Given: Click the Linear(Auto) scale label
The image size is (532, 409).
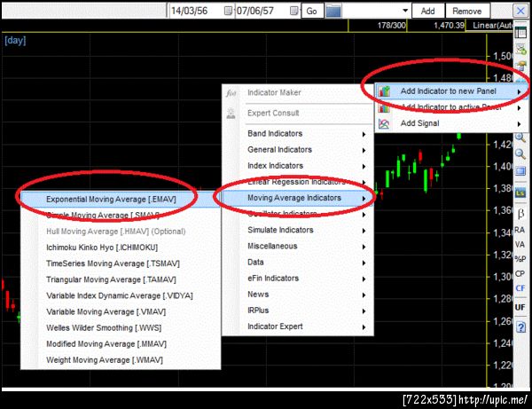Looking at the screenshot, I should click(x=492, y=26).
